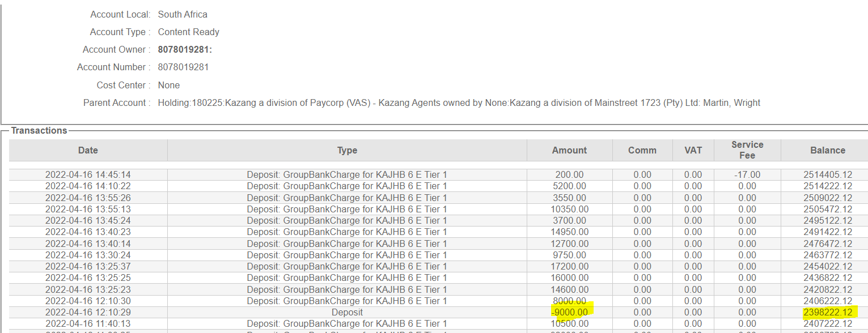This screenshot has height=333, width=868.
Task: Select date 2022-04-16 11:40:13
Action: [88, 324]
